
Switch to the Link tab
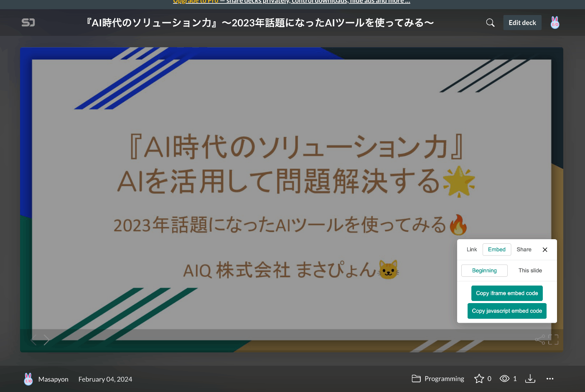(x=471, y=249)
